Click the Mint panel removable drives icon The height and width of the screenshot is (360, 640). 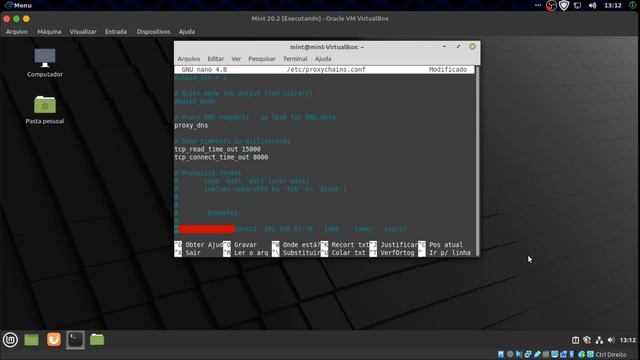click(x=575, y=340)
